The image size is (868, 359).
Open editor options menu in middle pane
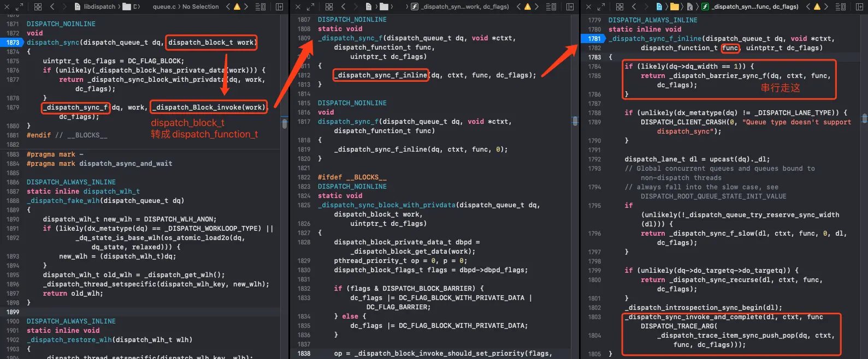click(551, 7)
